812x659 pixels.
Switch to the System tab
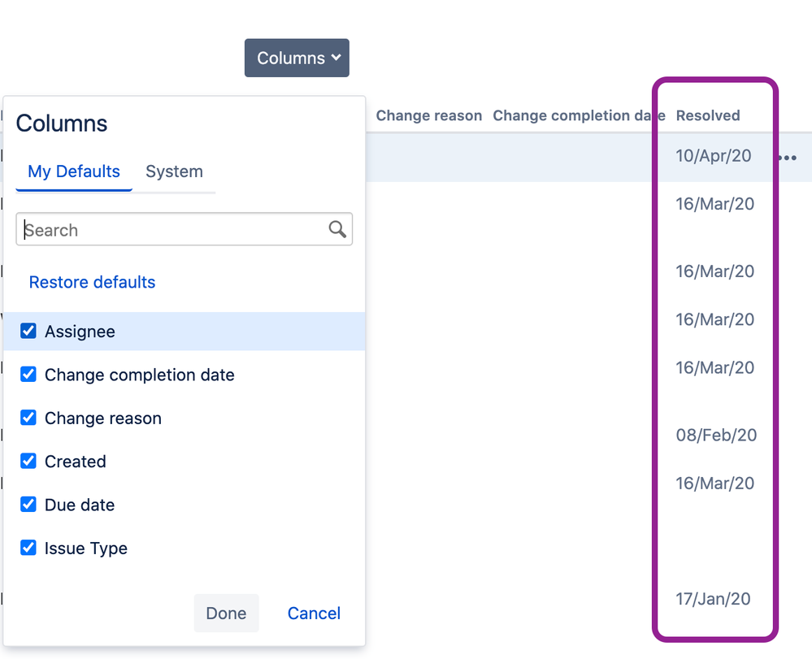(174, 171)
